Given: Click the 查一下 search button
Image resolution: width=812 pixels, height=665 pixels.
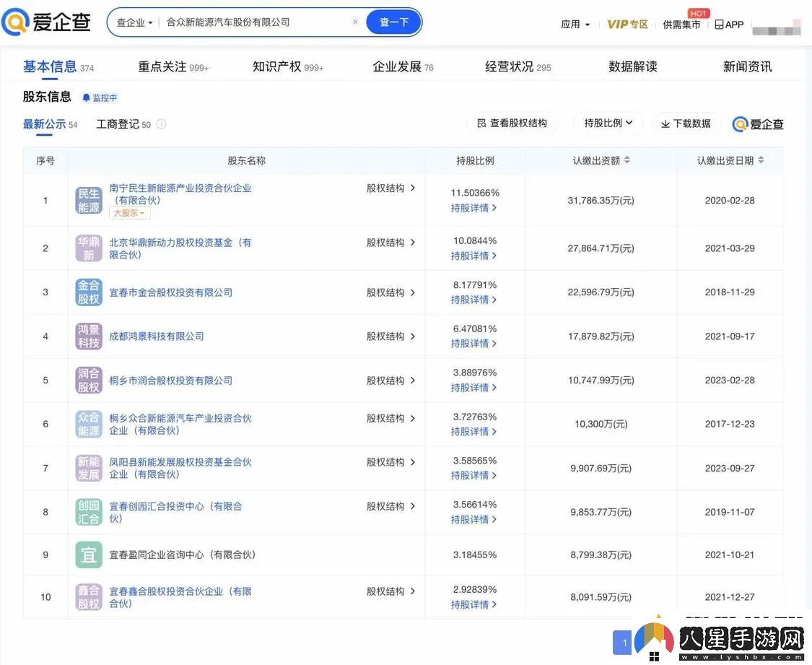Looking at the screenshot, I should [x=393, y=22].
